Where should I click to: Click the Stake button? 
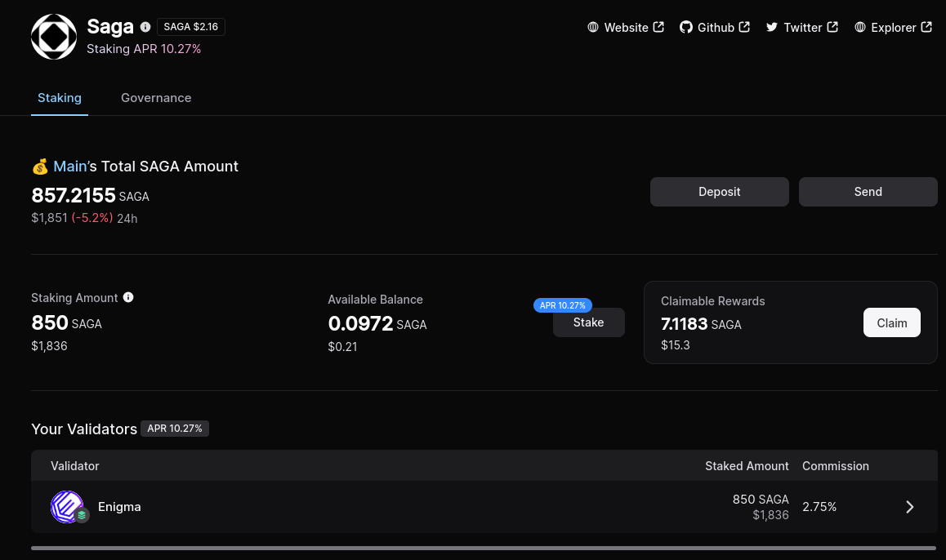pos(588,322)
